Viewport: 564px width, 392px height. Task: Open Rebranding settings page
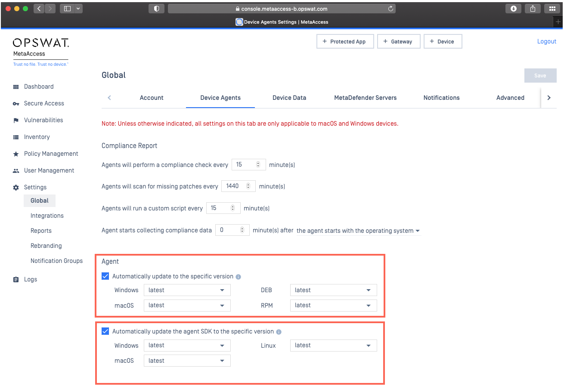click(46, 246)
